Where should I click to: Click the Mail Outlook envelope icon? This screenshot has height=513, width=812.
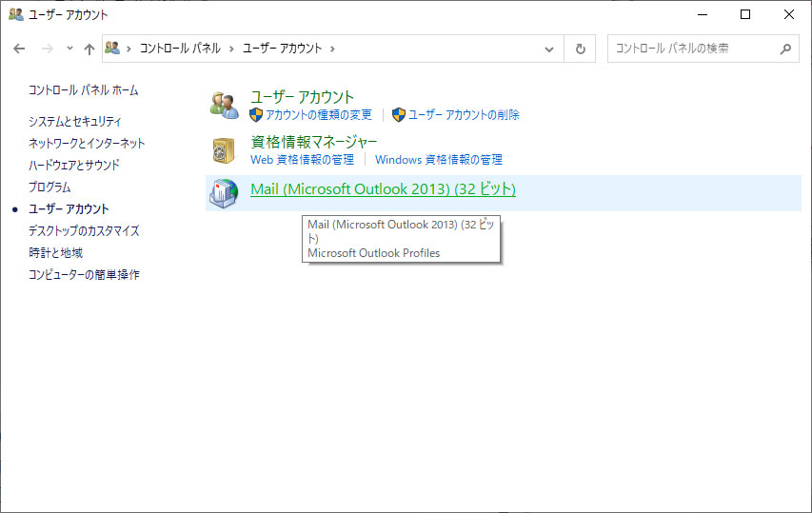224,193
